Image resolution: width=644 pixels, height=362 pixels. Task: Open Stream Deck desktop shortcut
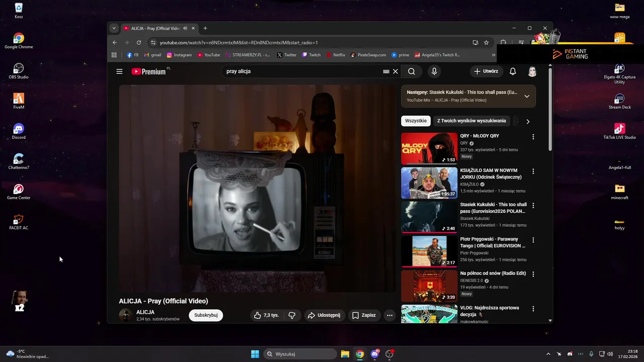click(x=619, y=101)
